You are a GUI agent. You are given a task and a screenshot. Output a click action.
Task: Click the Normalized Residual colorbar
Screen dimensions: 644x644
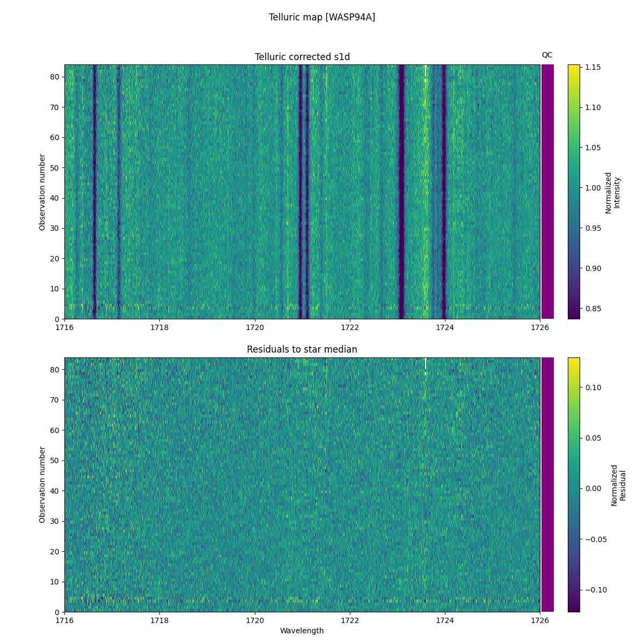tap(574, 485)
